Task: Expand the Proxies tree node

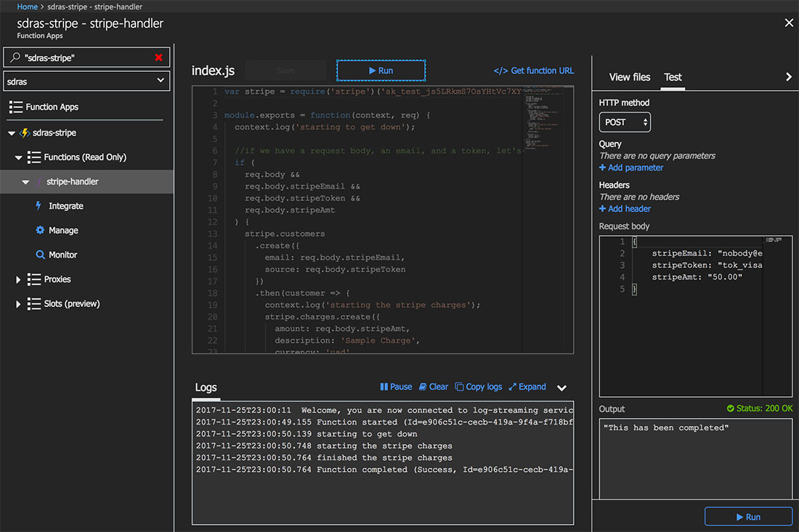Action: click(18, 279)
